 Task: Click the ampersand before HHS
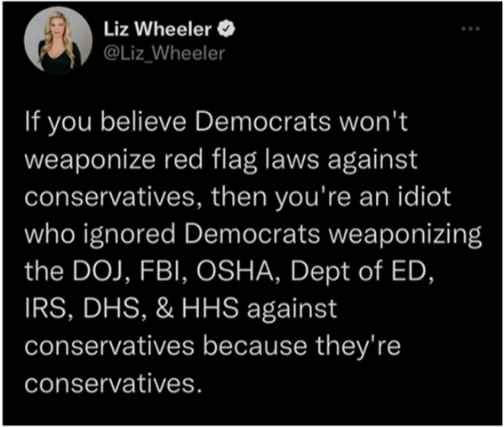click(164, 308)
